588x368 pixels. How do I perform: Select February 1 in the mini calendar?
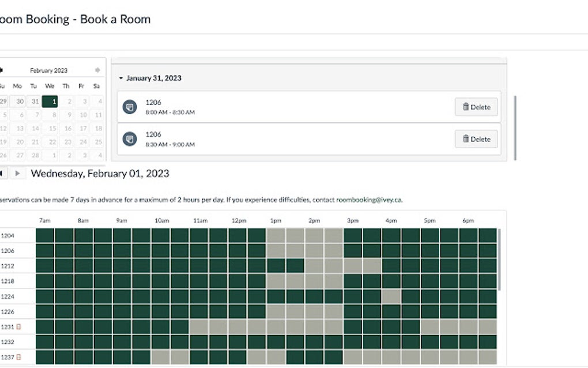click(51, 102)
